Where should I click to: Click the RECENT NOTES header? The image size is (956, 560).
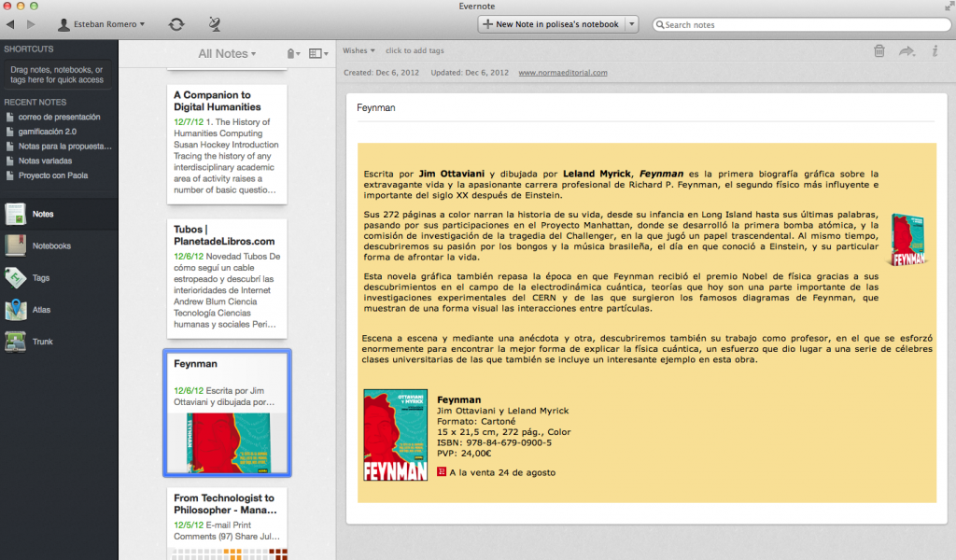pyautogui.click(x=35, y=103)
